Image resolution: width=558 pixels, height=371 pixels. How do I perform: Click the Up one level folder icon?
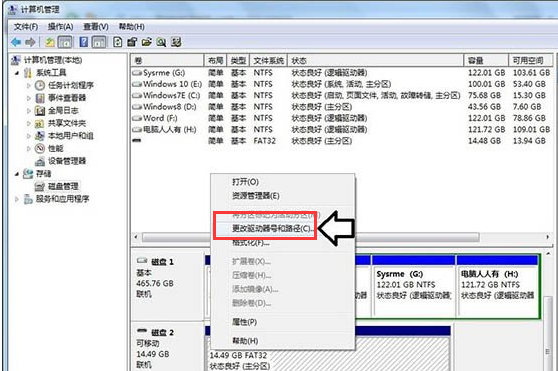click(x=49, y=42)
